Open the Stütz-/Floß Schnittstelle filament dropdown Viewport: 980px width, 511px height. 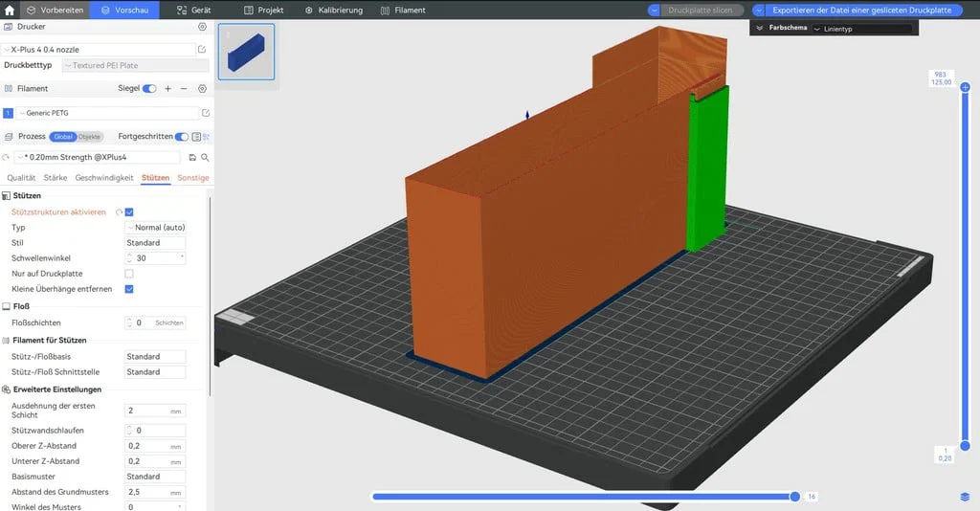tap(155, 372)
